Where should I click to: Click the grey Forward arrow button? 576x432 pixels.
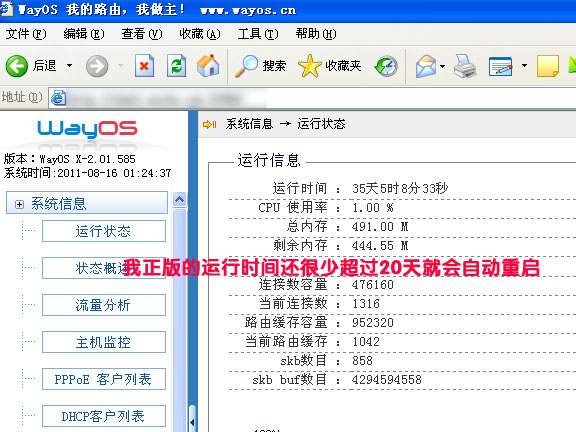[97, 66]
